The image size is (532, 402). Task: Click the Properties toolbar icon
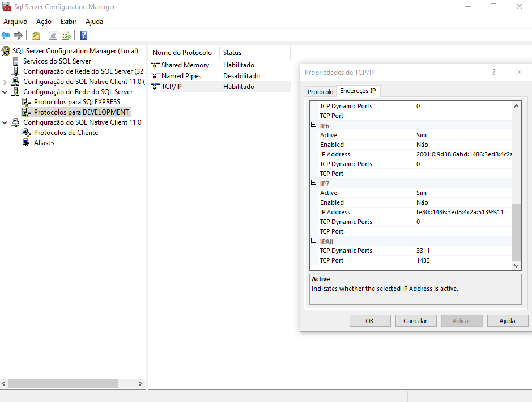(53, 35)
